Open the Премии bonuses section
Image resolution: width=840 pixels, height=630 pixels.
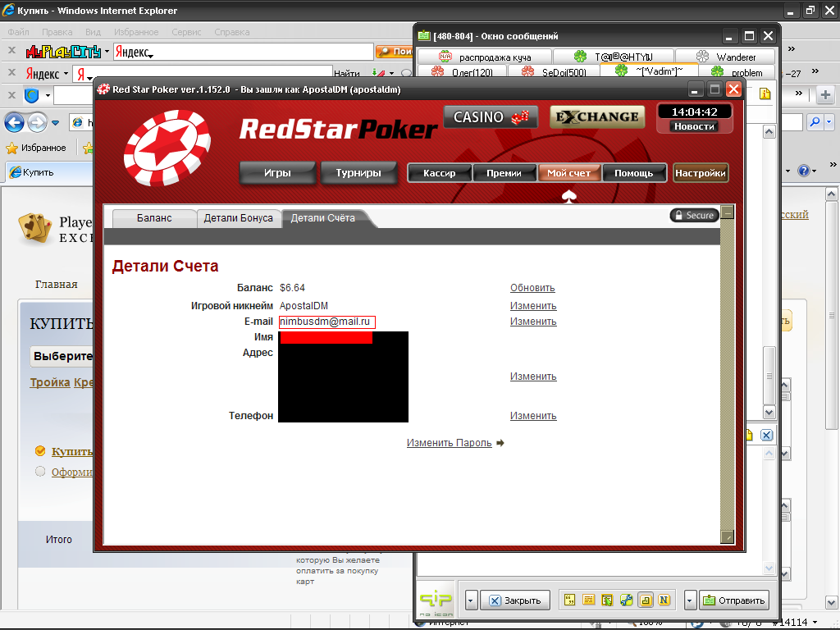click(504, 173)
